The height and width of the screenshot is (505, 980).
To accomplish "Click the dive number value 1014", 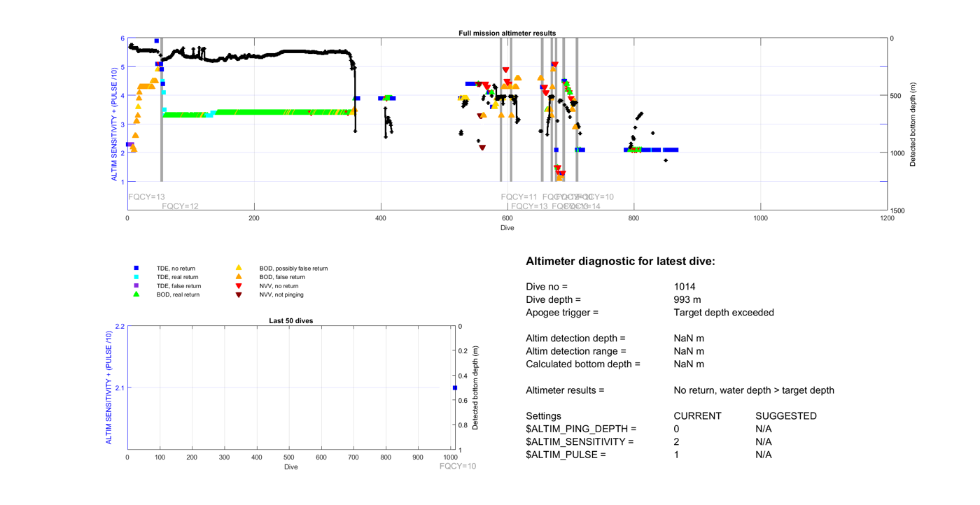I will [685, 287].
